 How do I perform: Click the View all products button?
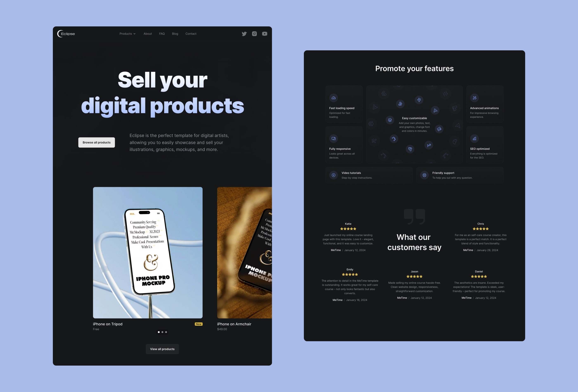coord(162,349)
